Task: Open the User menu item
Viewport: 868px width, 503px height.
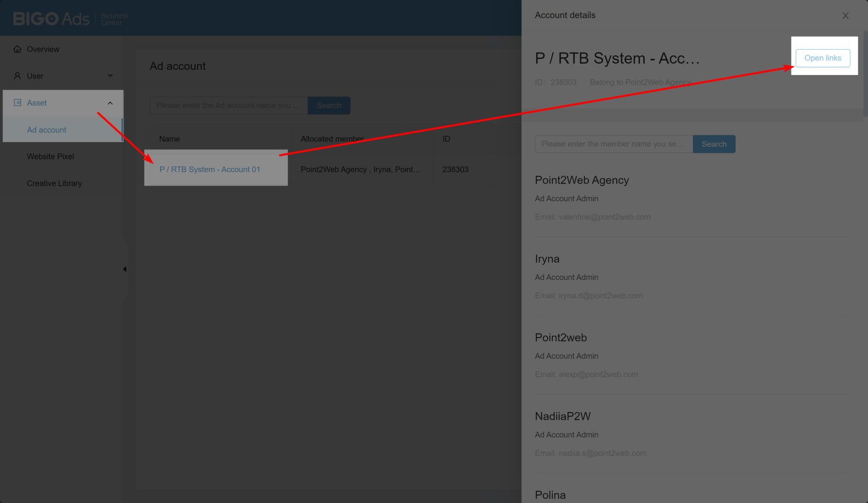Action: [35, 76]
